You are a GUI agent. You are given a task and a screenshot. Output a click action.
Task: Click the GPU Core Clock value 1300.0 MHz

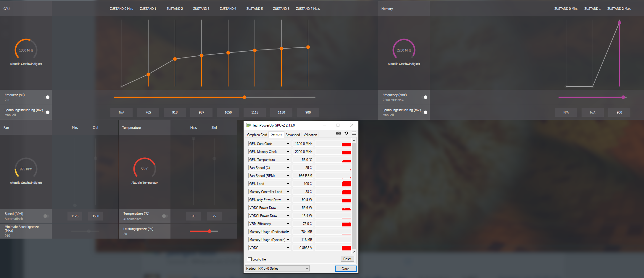tap(303, 144)
